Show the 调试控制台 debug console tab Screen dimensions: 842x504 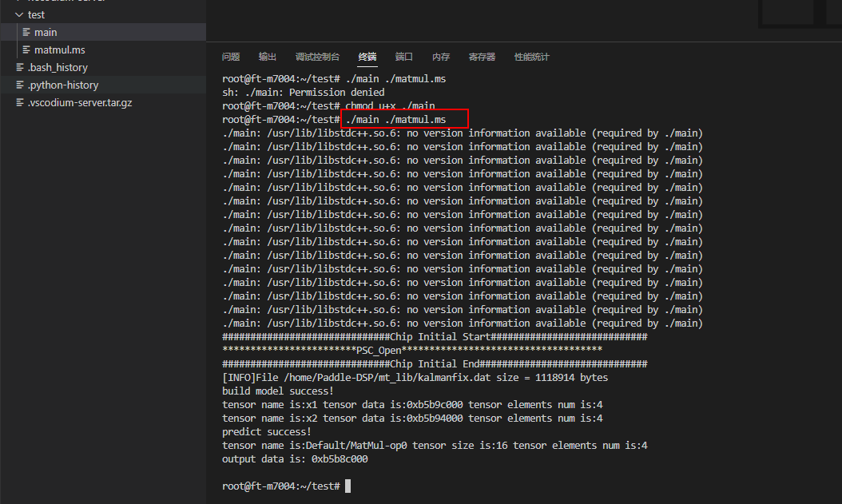[317, 57]
